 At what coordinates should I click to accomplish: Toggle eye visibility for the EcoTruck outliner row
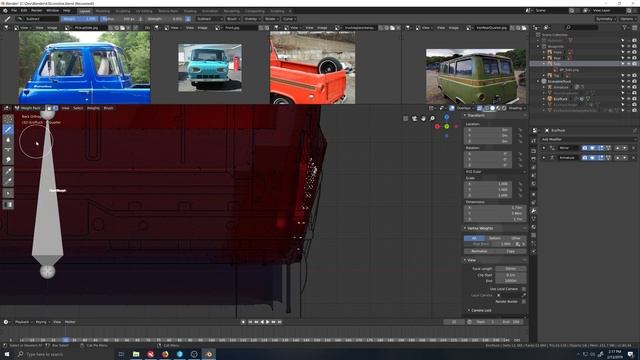[x=629, y=99]
